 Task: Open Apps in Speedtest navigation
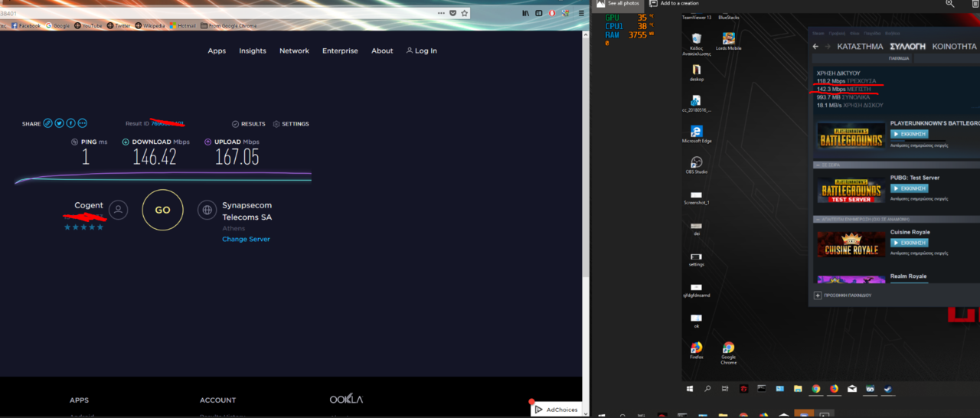217,51
